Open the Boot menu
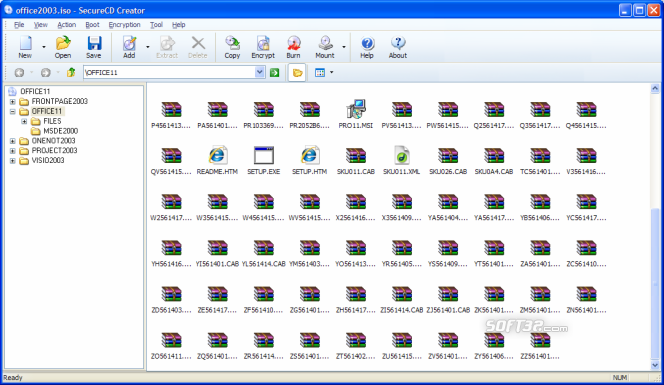664x385 pixels. click(92, 25)
